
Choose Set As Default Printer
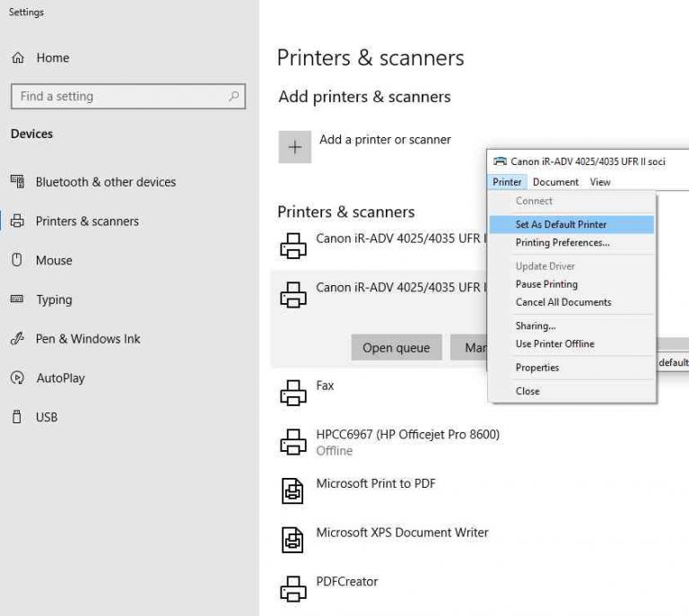[x=561, y=224]
